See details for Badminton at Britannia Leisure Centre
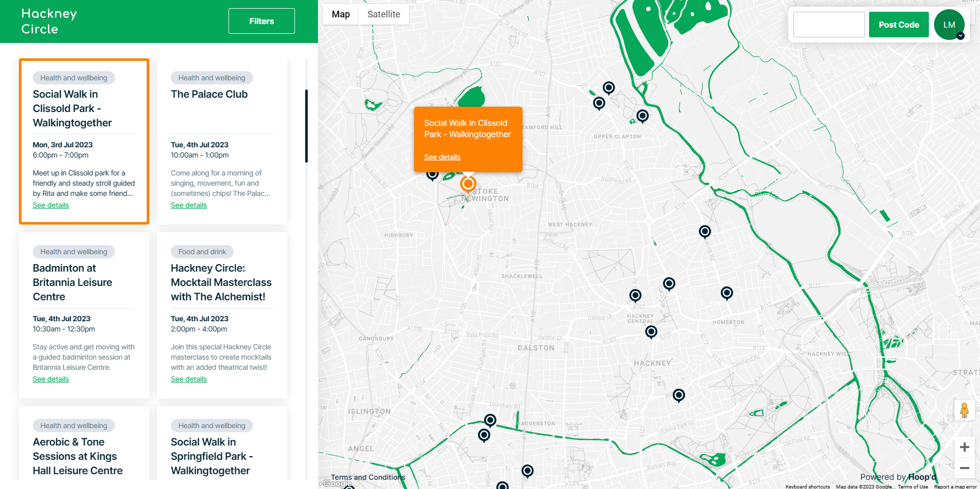Viewport: 980px width, 489px height. 51,379
